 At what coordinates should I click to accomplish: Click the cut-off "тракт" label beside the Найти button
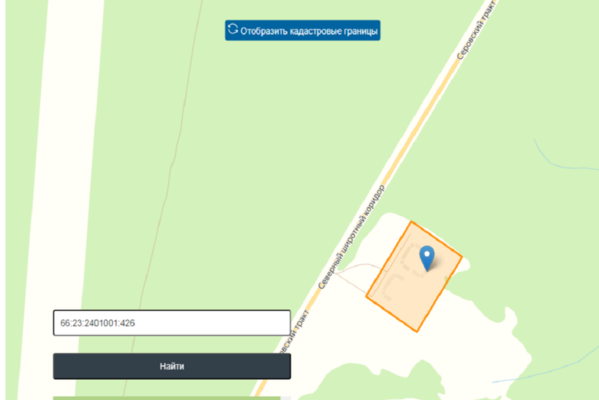[294, 332]
